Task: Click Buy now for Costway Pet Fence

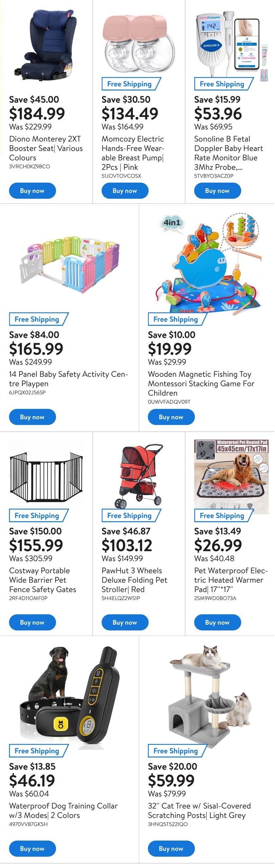Action: click(32, 622)
